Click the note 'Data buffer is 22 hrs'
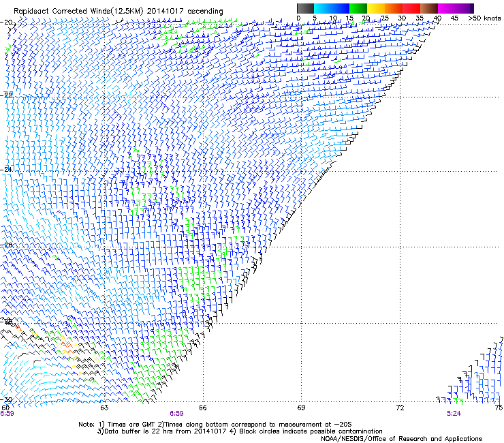The image size is (504, 443). coord(138,431)
